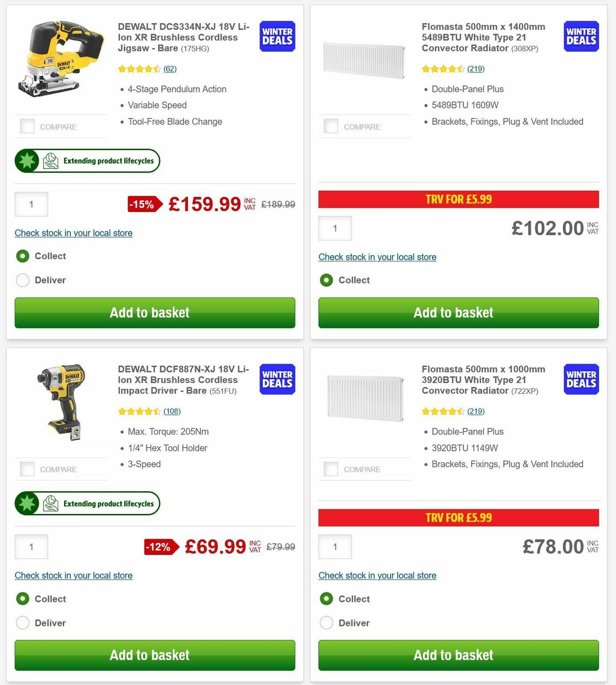Add the DEWALT impact driver to basket

[155, 655]
